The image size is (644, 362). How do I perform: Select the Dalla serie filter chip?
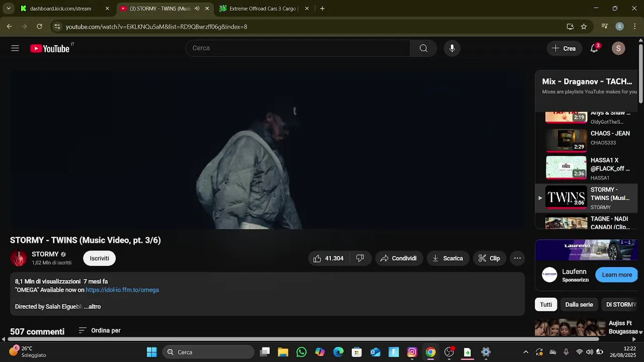point(579,305)
